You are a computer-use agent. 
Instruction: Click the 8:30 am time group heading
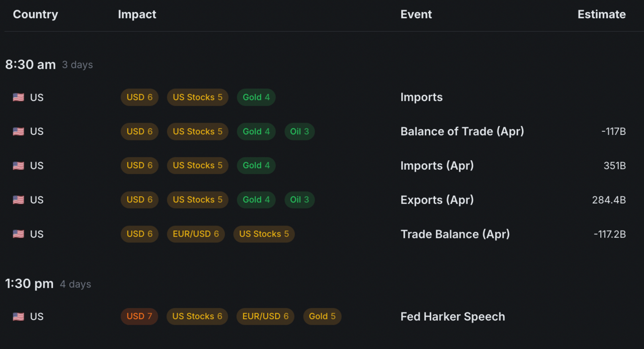30,65
